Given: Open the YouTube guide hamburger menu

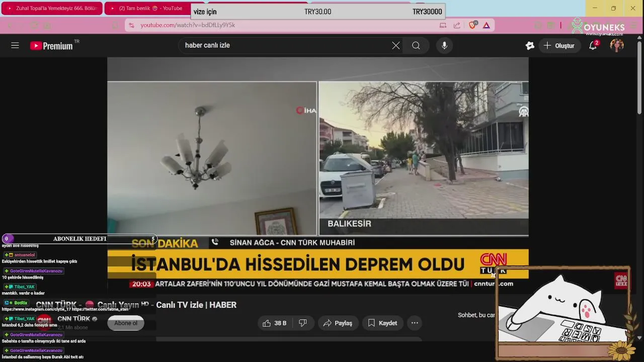Looking at the screenshot, I should point(15,45).
